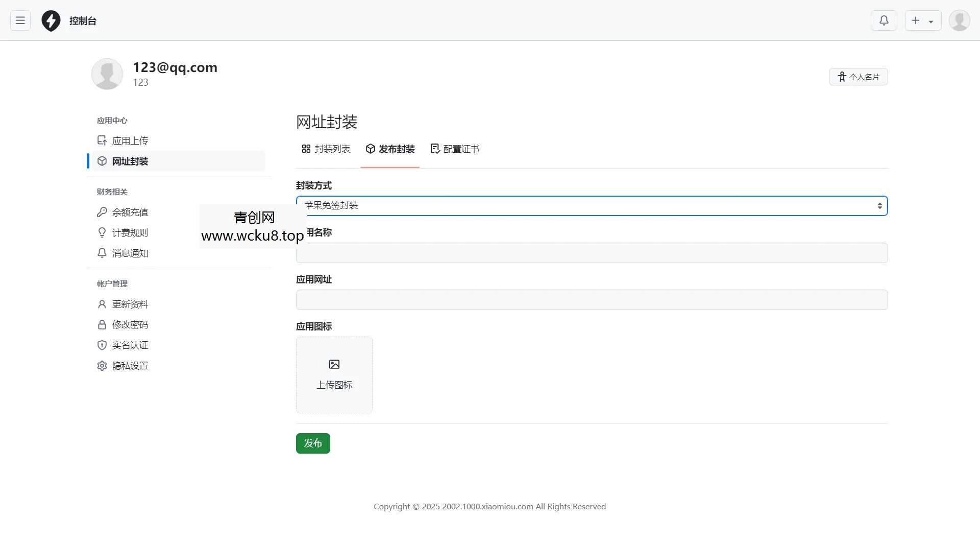Select 更新资料 in the sidebar
Viewport: 980px width, 543px height.
(x=130, y=304)
